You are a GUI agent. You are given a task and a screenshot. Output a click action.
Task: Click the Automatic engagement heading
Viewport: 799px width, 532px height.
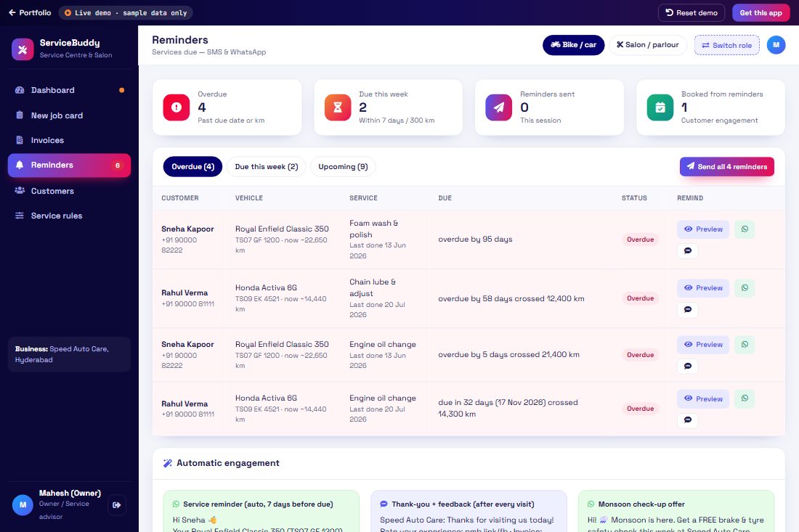click(228, 463)
